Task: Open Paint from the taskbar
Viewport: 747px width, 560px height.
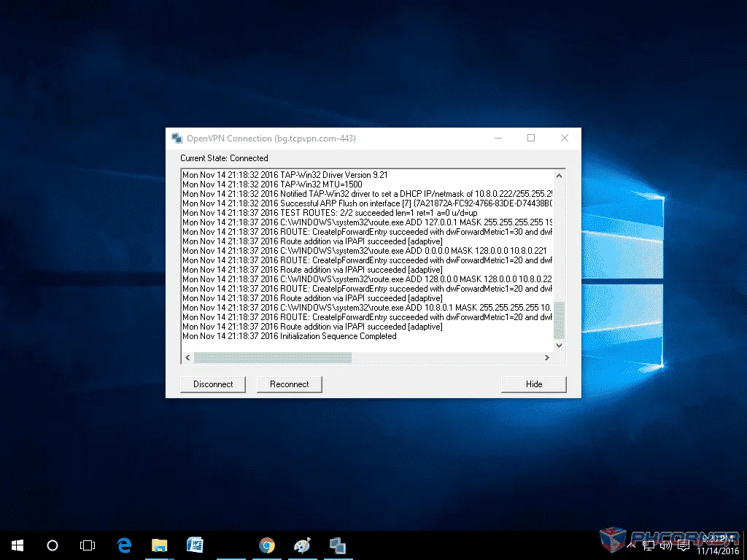Action: [x=302, y=545]
